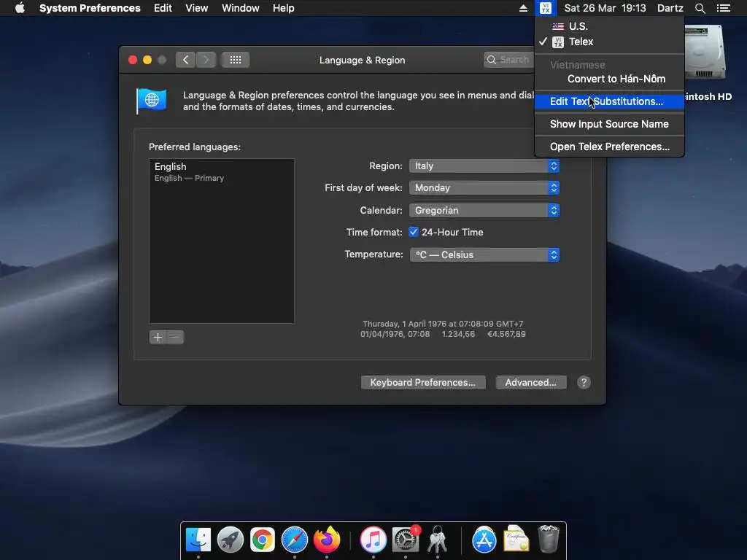Viewport: 747px width, 560px height.
Task: Remove language with the minus button
Action: [175, 337]
